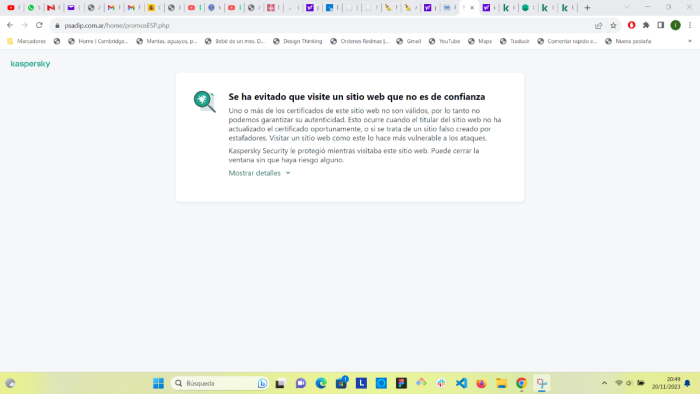Open Microsoft Teams chat taskbar icon
The height and width of the screenshot is (394, 700).
click(x=300, y=383)
